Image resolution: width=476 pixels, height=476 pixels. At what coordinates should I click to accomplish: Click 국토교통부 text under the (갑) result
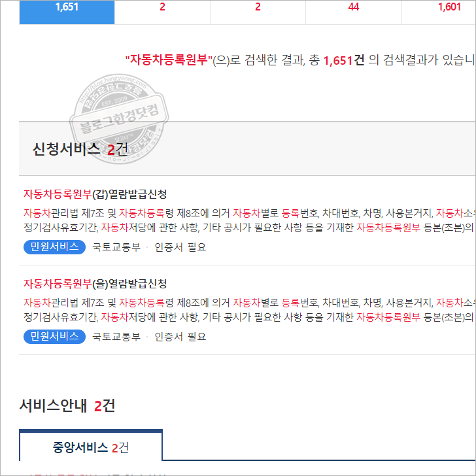pos(116,247)
